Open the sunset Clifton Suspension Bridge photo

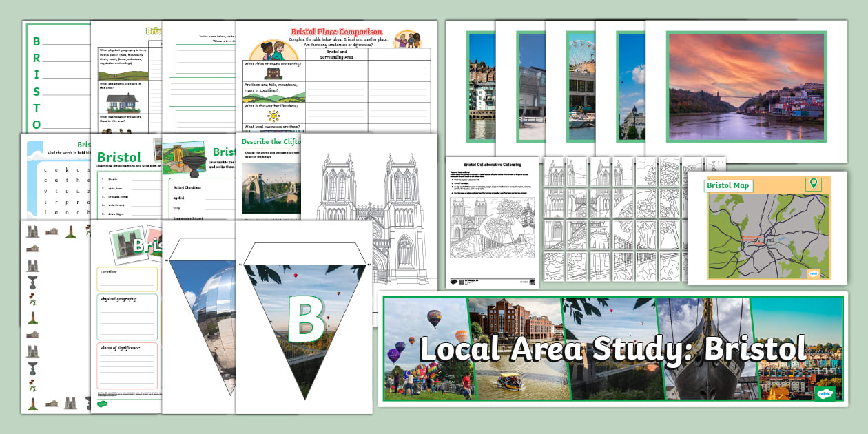pyautogui.click(x=745, y=87)
